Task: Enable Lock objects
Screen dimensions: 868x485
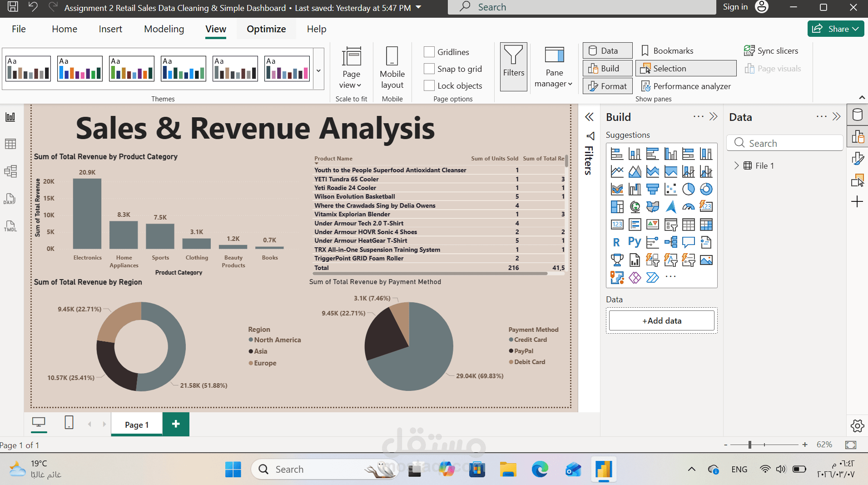Action: (429, 85)
